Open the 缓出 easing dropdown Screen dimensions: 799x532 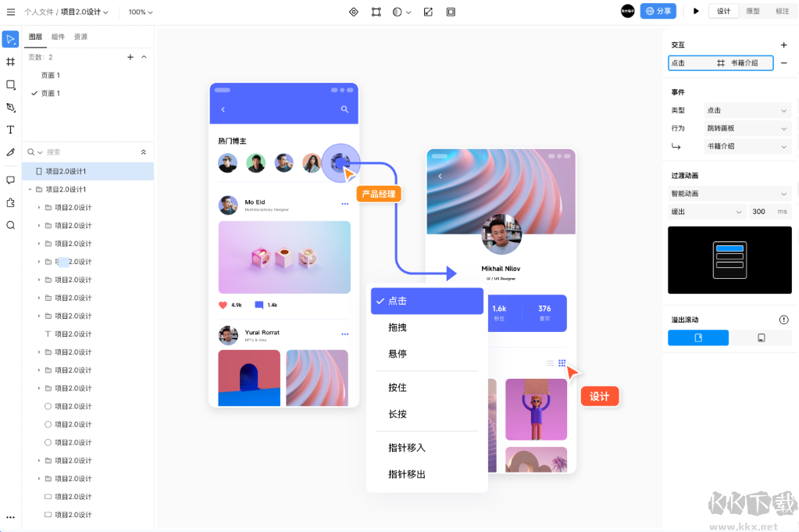tap(706, 212)
